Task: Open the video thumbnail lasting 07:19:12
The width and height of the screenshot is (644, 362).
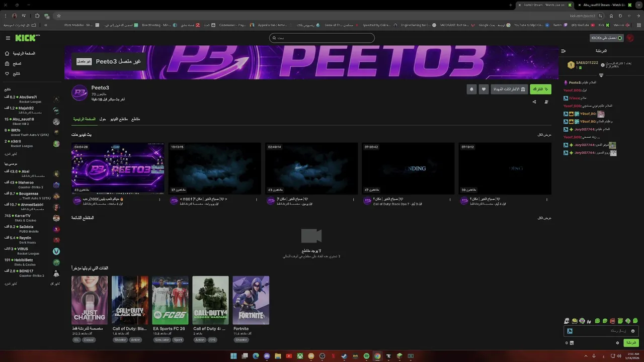Action: 505,168
